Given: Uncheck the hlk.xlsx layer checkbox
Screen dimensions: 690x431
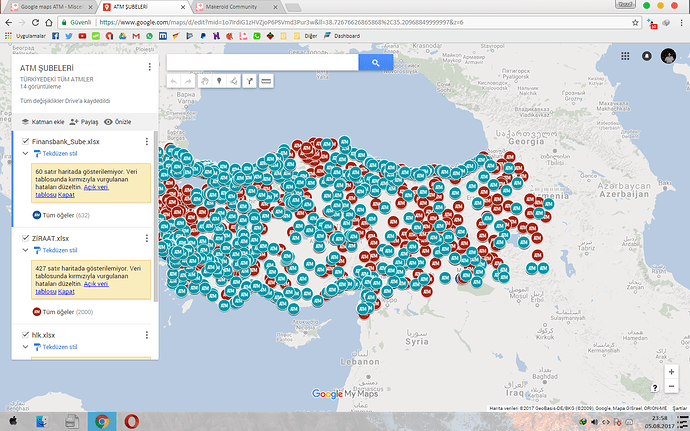Looking at the screenshot, I should pos(26,335).
